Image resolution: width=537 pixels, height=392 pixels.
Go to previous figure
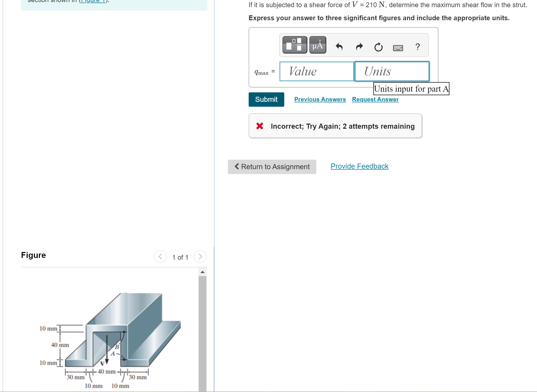[x=160, y=257]
